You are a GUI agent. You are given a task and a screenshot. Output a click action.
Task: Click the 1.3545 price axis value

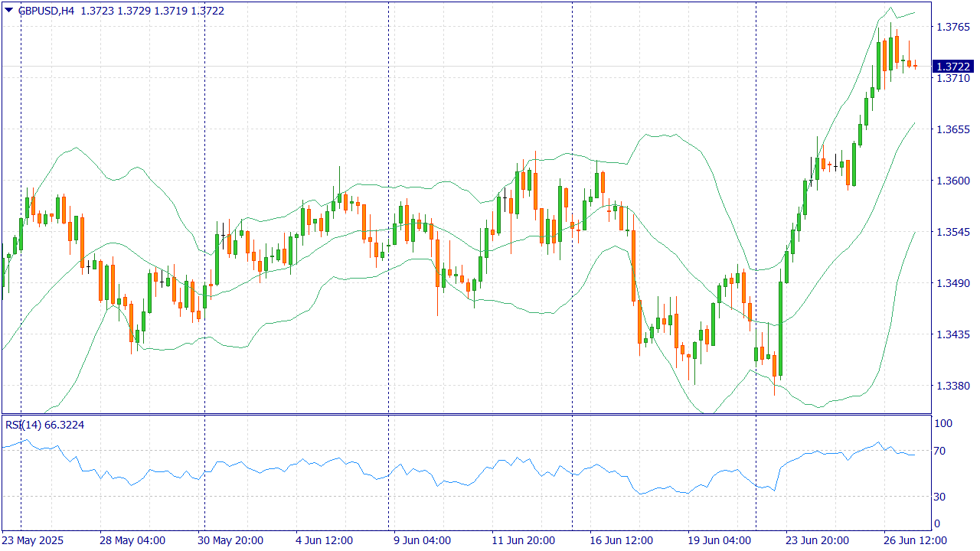[x=952, y=232]
